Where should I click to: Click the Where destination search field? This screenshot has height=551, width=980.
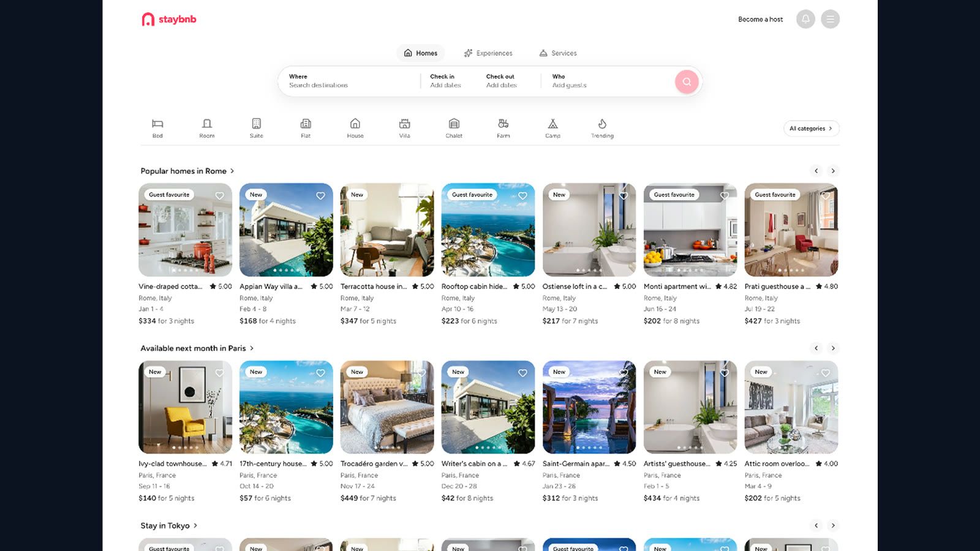tap(349, 81)
